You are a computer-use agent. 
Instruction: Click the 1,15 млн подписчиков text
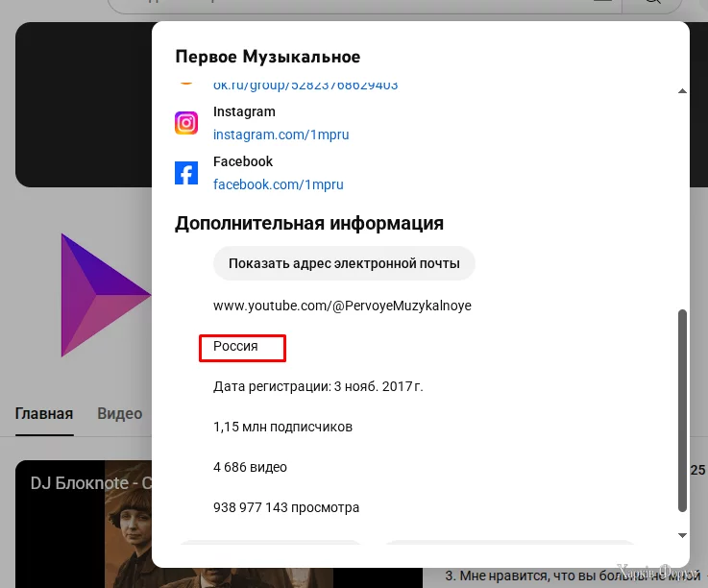pyautogui.click(x=282, y=427)
